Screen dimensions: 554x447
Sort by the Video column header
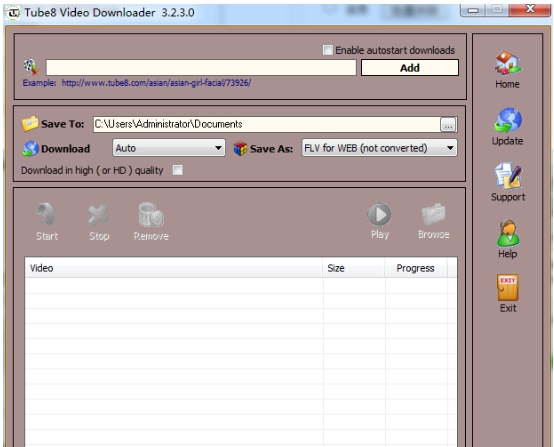tap(173, 268)
